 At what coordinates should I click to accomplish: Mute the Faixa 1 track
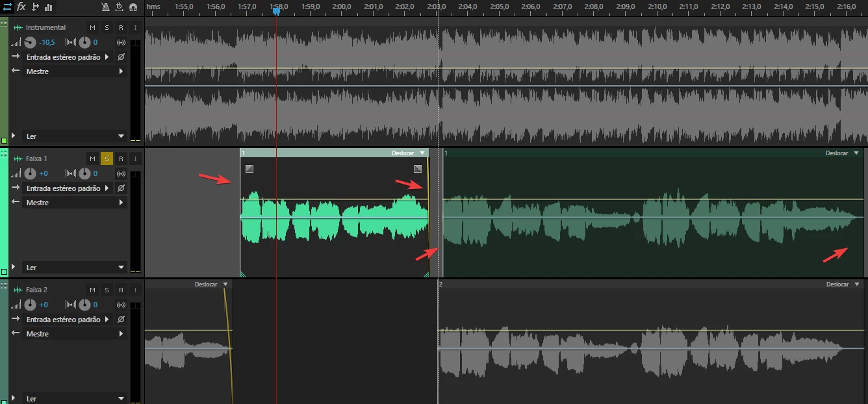point(92,158)
